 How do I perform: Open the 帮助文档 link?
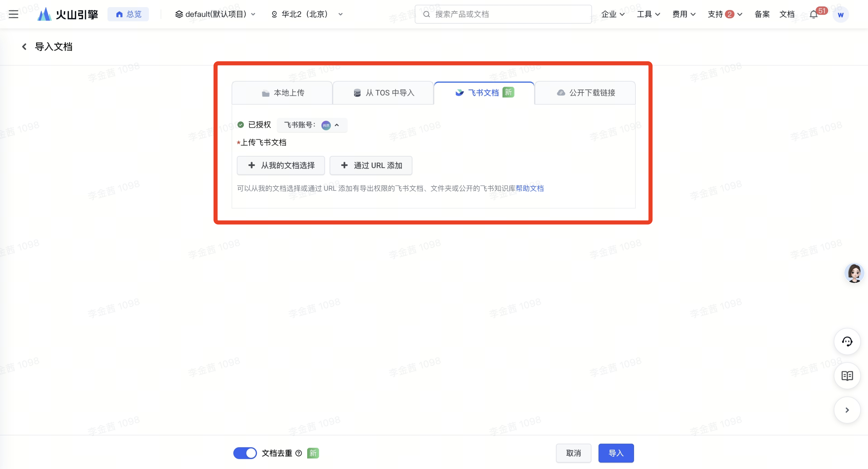(x=530, y=188)
